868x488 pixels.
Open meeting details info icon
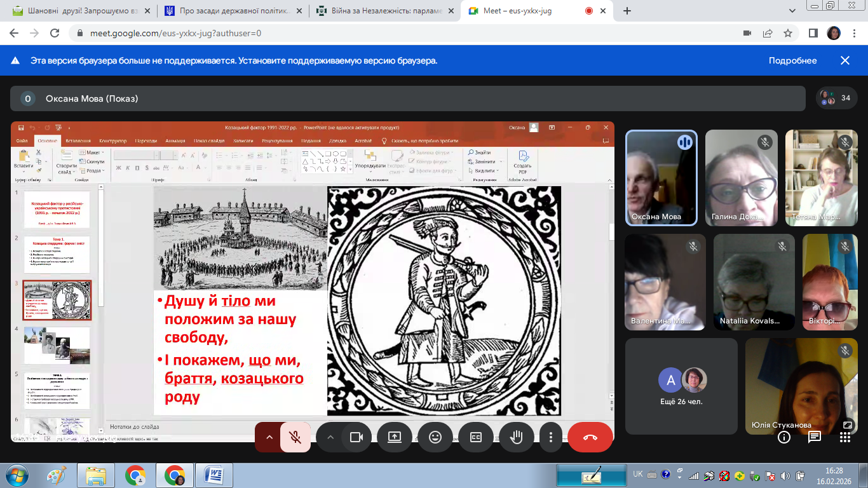click(x=784, y=437)
